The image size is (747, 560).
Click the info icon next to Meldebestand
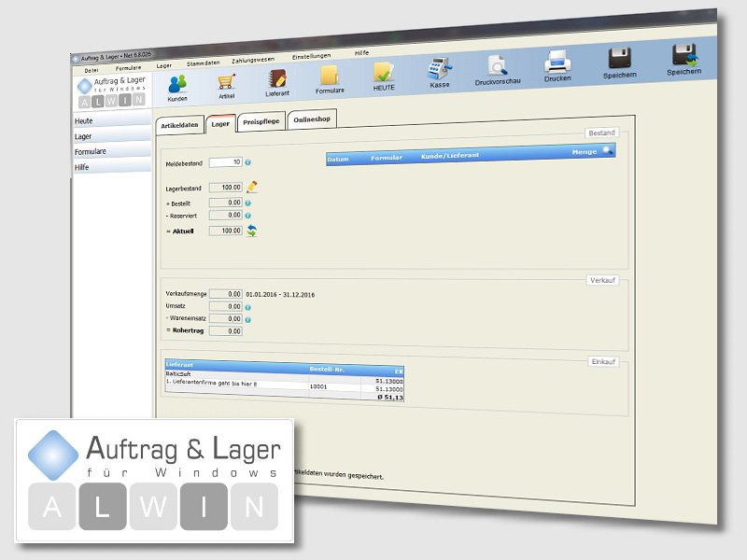point(247,162)
